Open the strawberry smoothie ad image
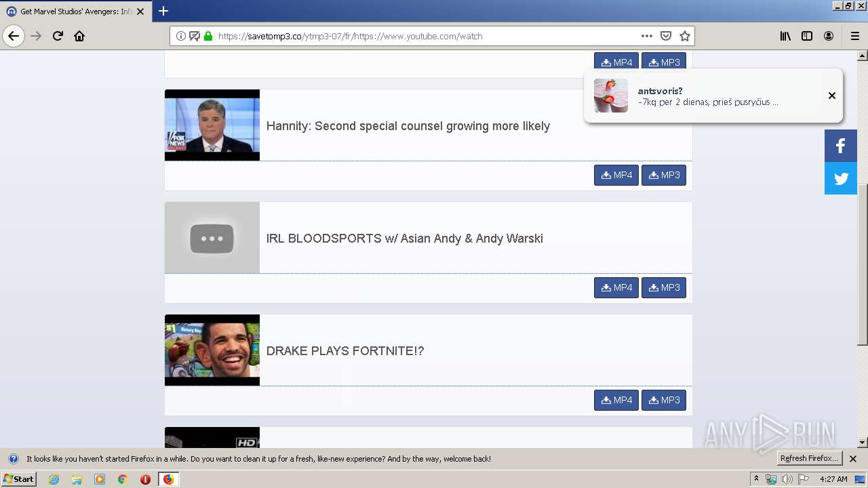 (611, 96)
